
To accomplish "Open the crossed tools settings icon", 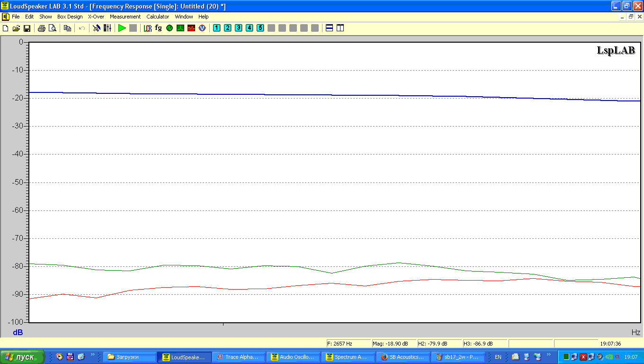I will point(97,28).
